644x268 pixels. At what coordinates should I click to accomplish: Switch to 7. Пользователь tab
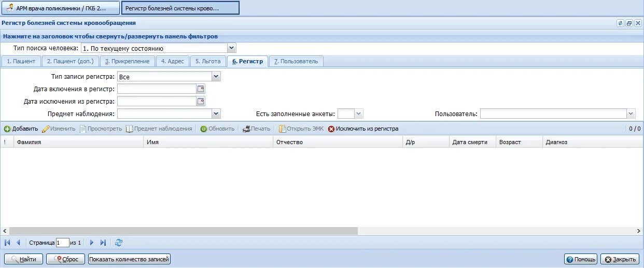coord(296,61)
